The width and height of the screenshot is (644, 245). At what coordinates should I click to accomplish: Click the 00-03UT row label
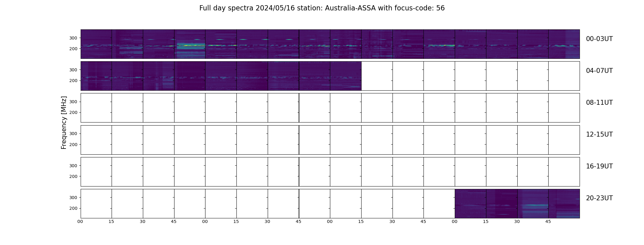[x=599, y=39]
